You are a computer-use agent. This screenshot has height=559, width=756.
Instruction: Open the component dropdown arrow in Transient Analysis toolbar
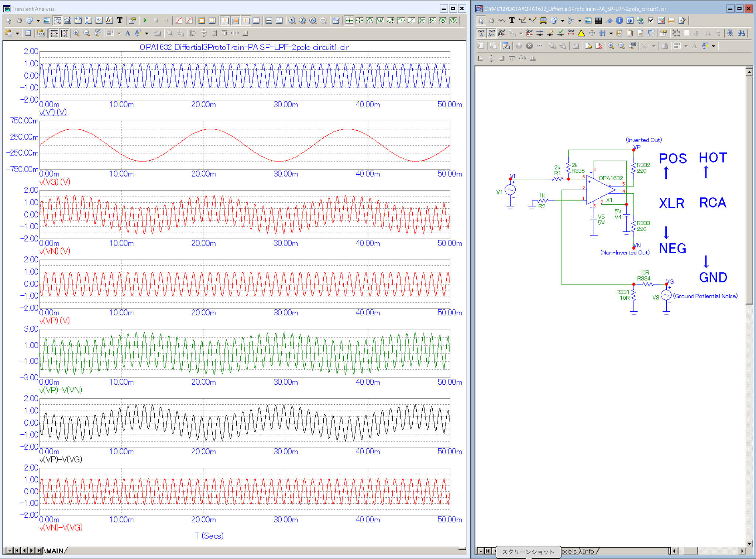click(38, 20)
